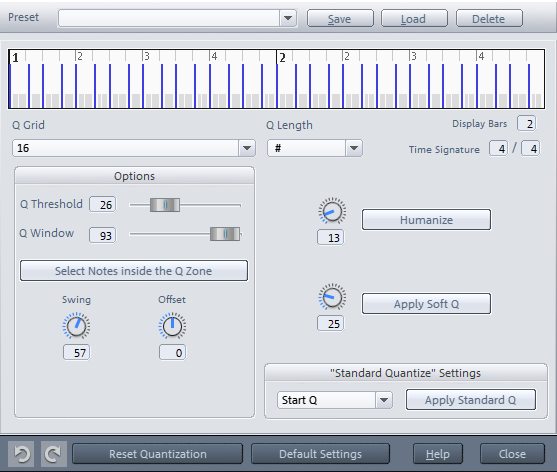The height and width of the screenshot is (472, 557).
Task: Click the Swing value field showing 57
Action: point(76,352)
